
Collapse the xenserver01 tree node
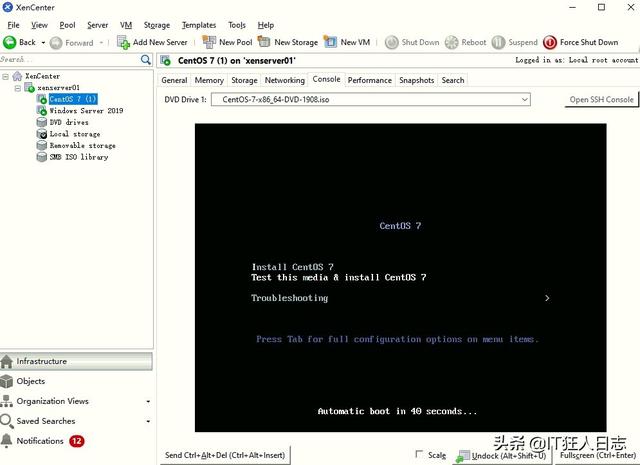18,88
